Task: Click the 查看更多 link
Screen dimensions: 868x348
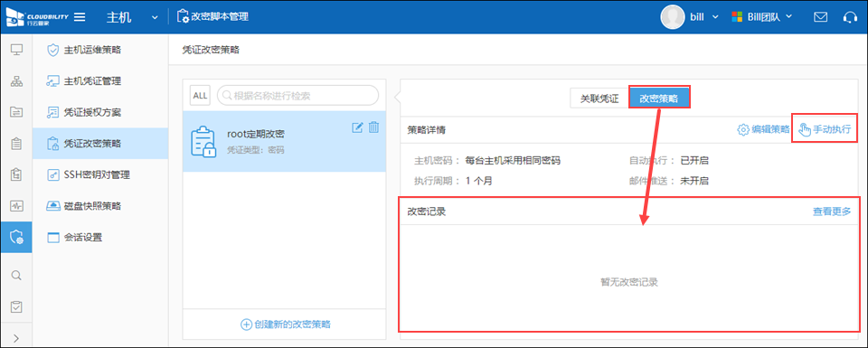Action: [832, 211]
